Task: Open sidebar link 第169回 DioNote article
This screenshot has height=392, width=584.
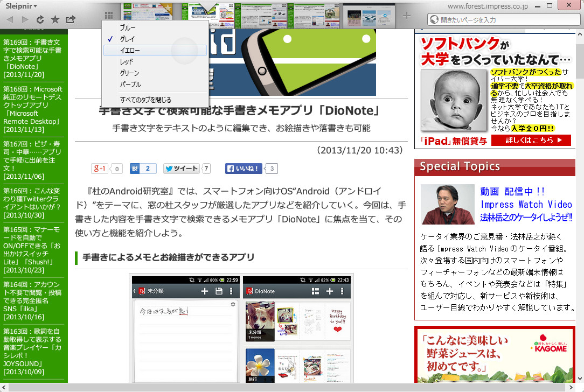Action: 32,59
